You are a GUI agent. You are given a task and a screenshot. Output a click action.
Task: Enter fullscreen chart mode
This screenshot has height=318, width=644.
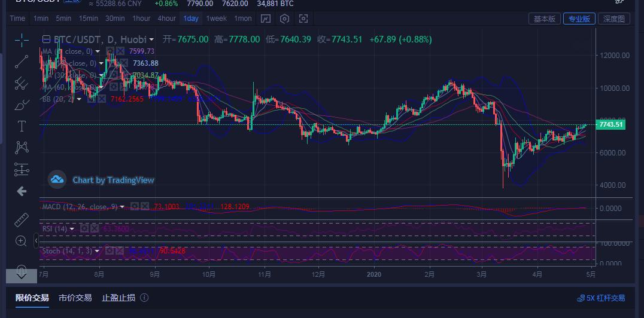click(303, 19)
